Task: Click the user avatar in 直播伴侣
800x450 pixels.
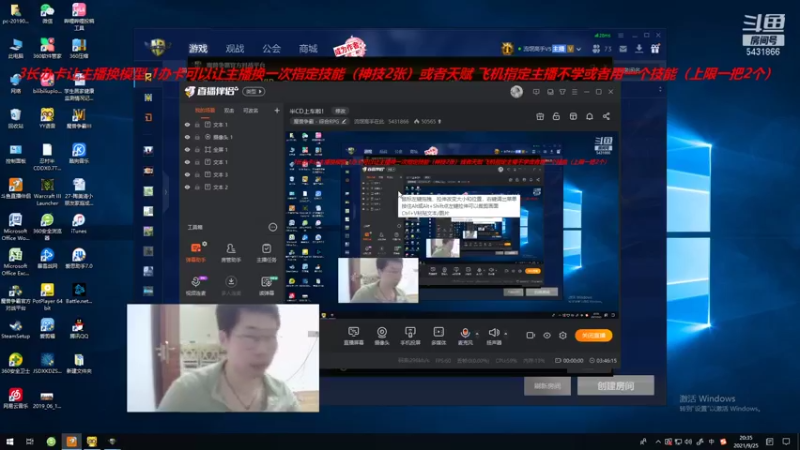Action: pos(516,91)
